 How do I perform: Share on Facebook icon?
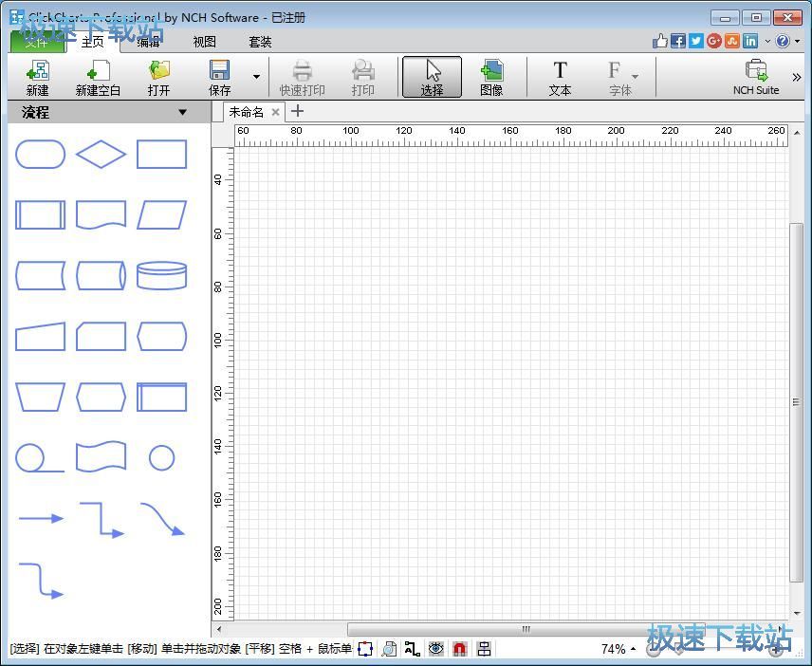pyautogui.click(x=678, y=41)
